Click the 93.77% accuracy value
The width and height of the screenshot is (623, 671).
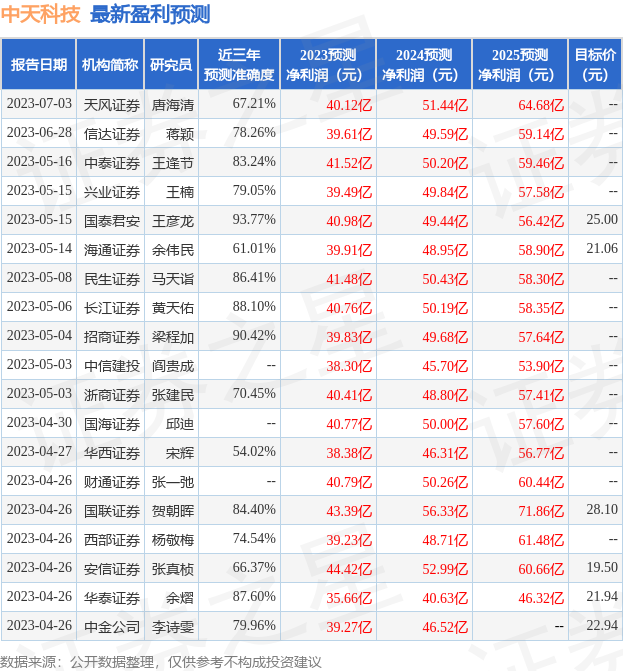254,220
